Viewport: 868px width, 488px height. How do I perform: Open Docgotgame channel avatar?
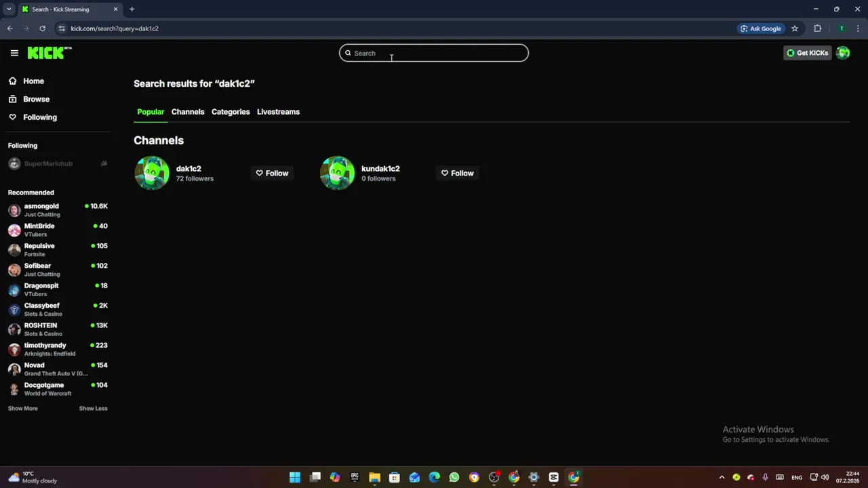coord(14,389)
